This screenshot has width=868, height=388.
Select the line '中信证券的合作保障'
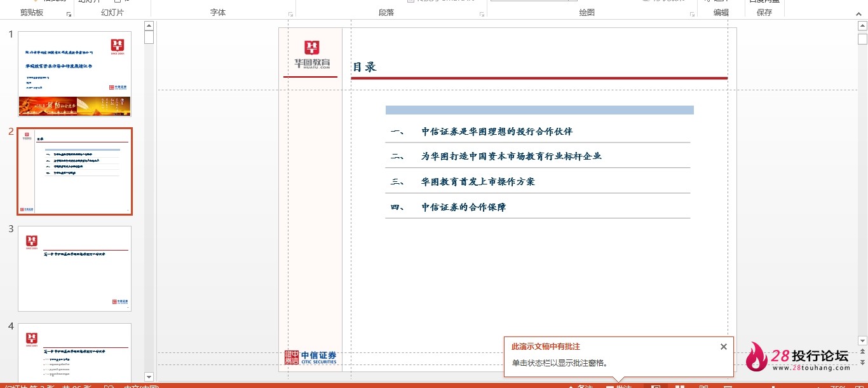464,207
